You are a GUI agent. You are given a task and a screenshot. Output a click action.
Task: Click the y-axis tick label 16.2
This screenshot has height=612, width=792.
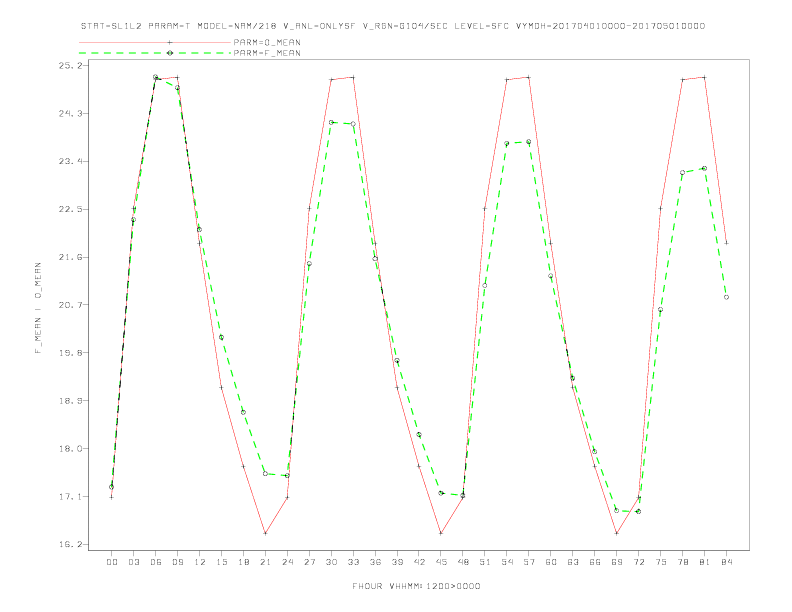70,545
